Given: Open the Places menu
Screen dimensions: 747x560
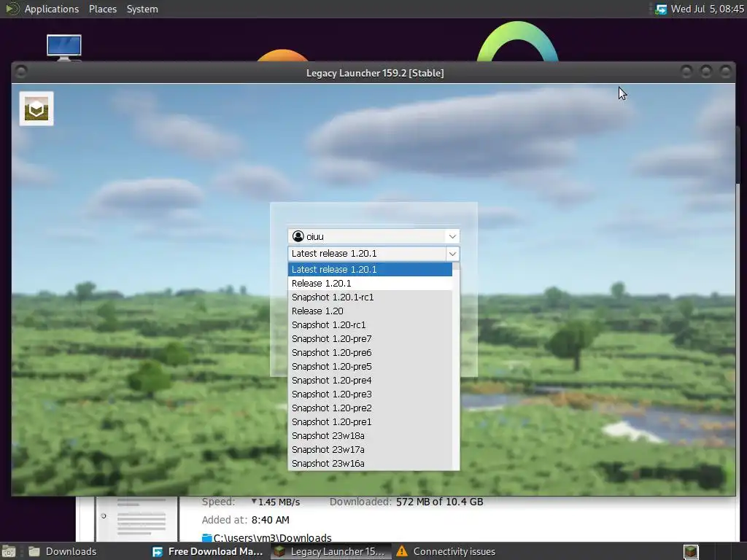Looking at the screenshot, I should pyautogui.click(x=102, y=9).
